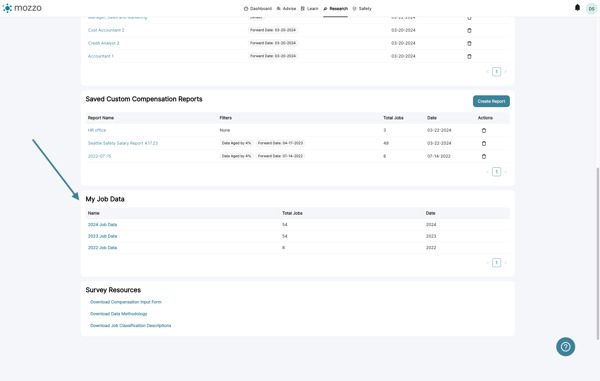600x381 pixels.
Task: Previous page arrow under My Job Data
Action: tap(488, 263)
